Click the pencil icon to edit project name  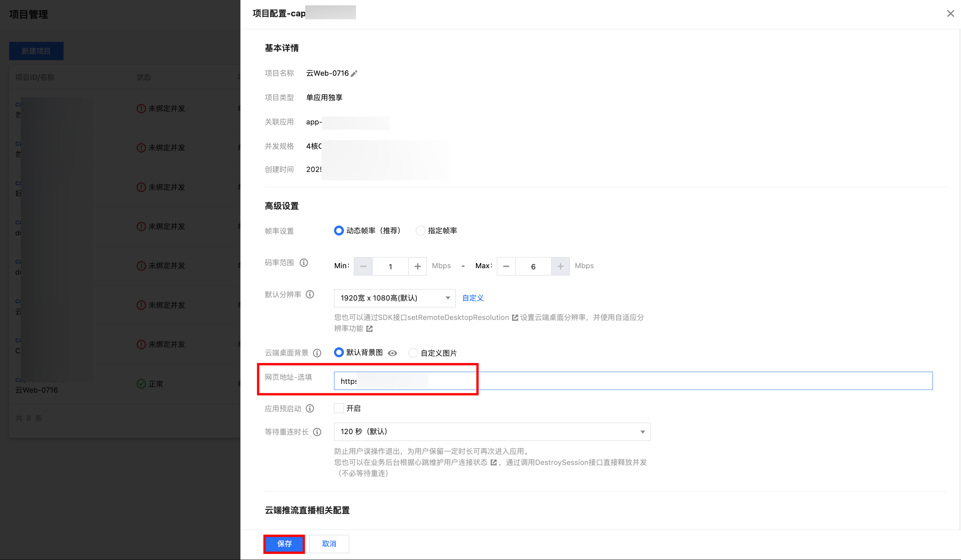point(354,73)
